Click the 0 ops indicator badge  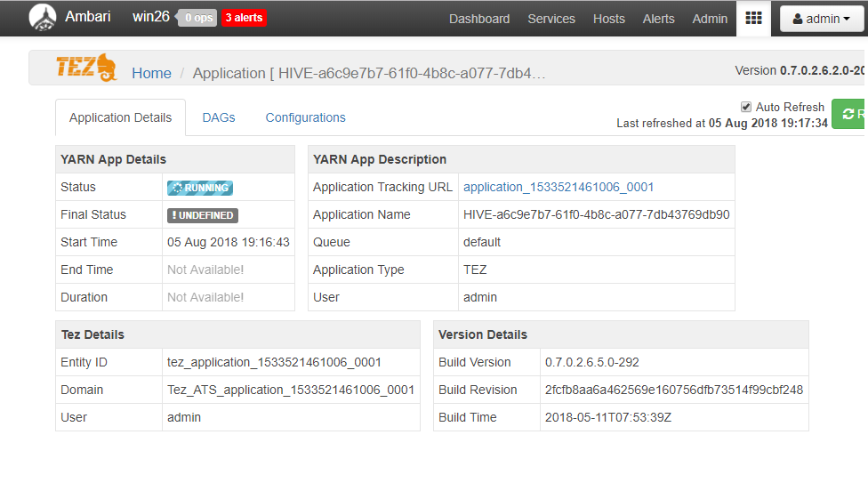pos(197,18)
